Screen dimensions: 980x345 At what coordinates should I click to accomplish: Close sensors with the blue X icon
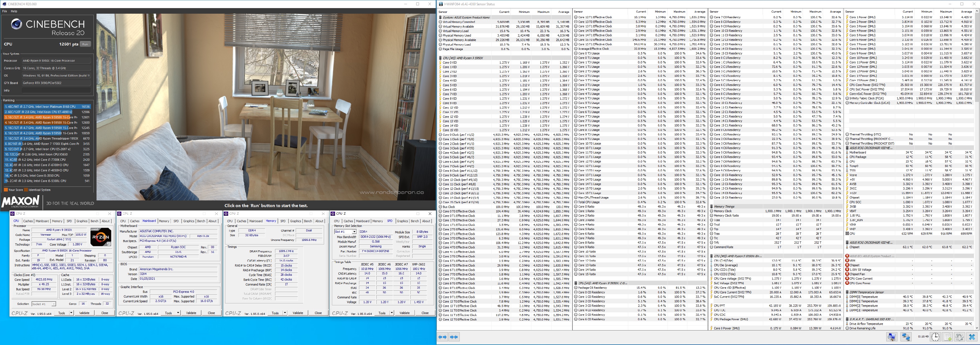coord(972,337)
